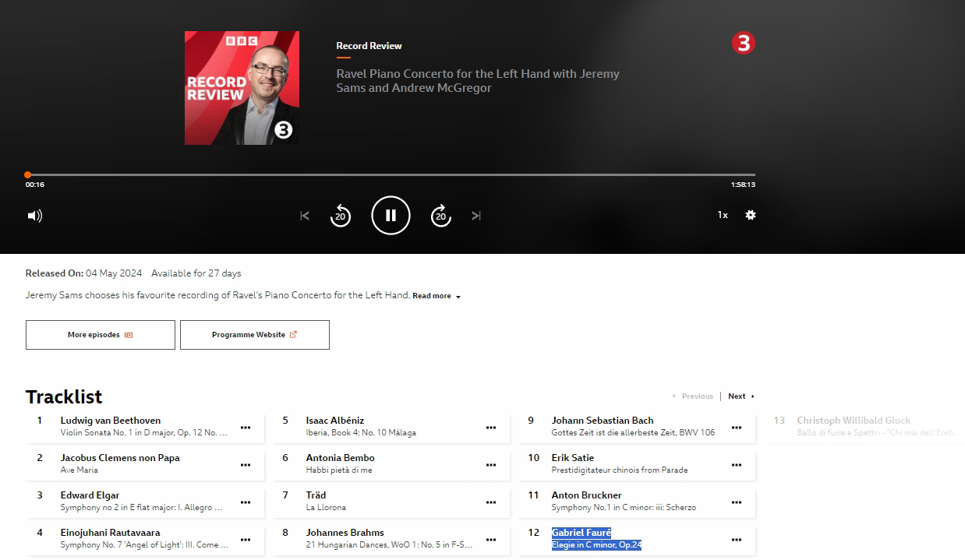965x560 pixels.
Task: Open the player settings gear
Action: (750, 215)
